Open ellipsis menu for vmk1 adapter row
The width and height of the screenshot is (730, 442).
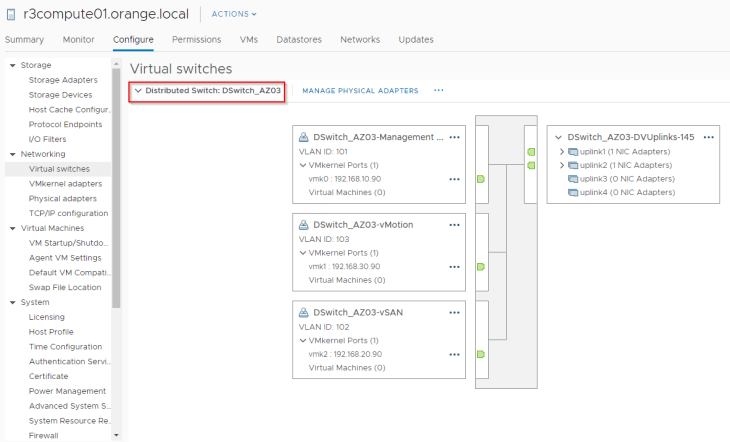coord(454,267)
